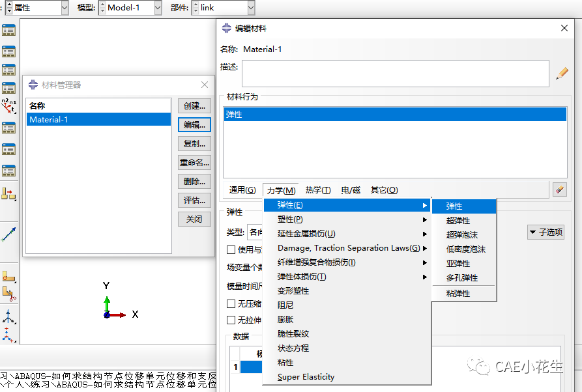Open the 子选项 dropdown in Edit Material
Screen dimensions: 582x392
pyautogui.click(x=546, y=232)
